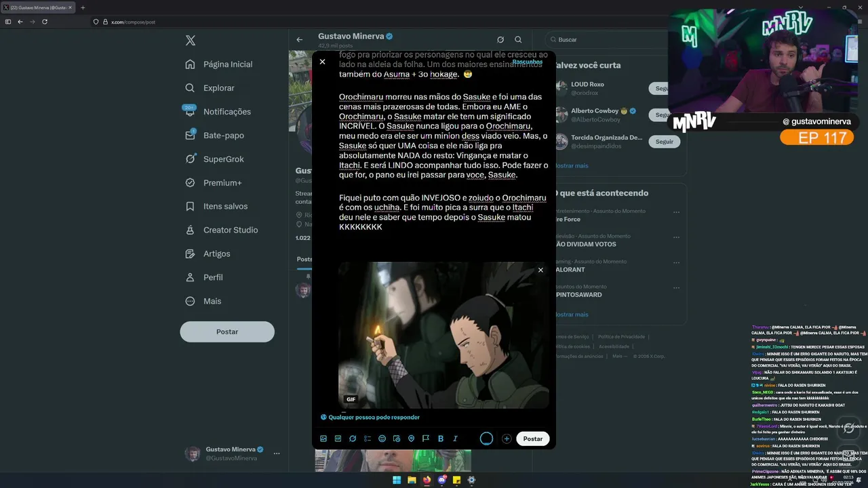Screen dimensions: 868x488
Task: Expand the Mais menu
Action: [203, 301]
